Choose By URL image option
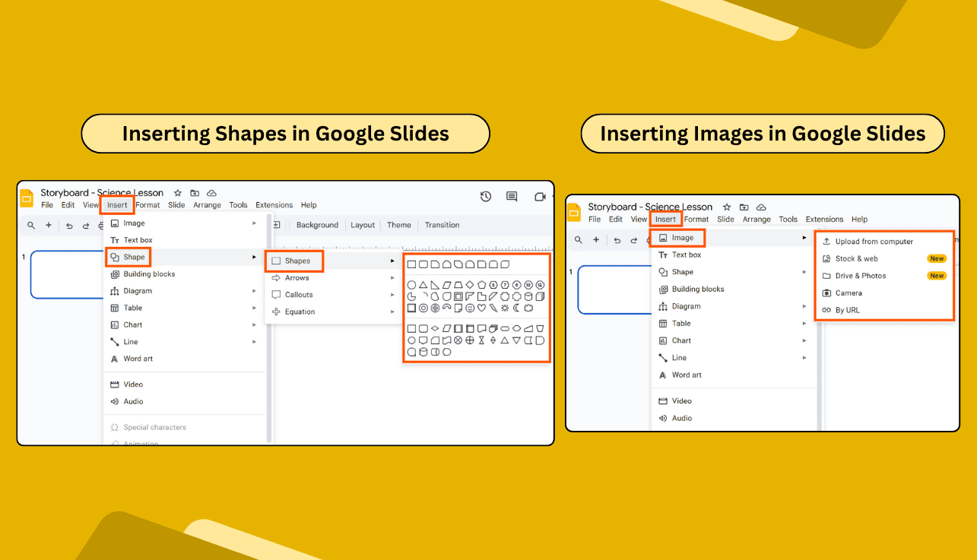This screenshot has height=560, width=977. (885, 310)
